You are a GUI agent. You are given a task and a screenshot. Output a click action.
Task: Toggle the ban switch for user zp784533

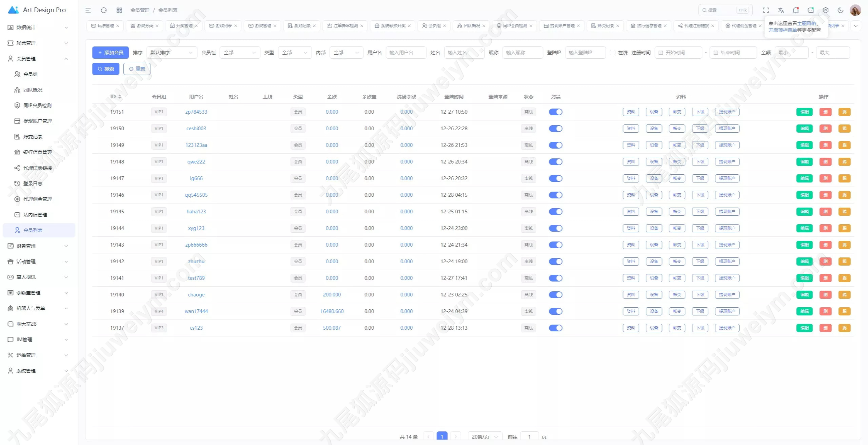[x=555, y=112]
